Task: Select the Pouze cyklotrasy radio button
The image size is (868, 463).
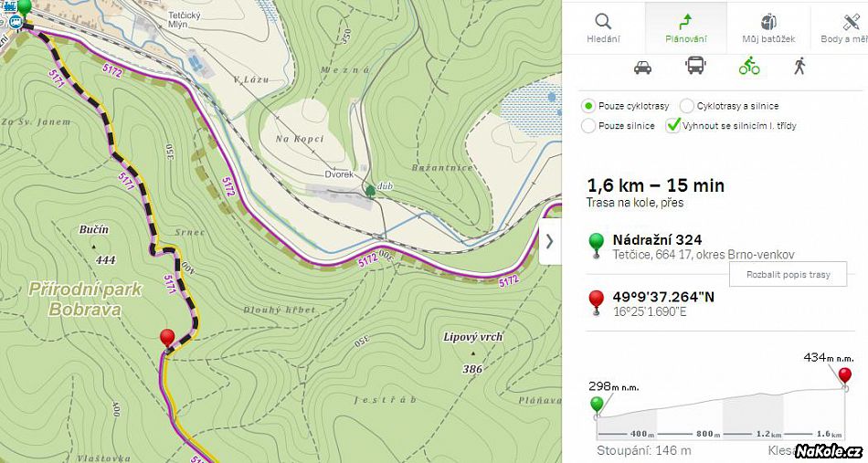Action: (588, 106)
